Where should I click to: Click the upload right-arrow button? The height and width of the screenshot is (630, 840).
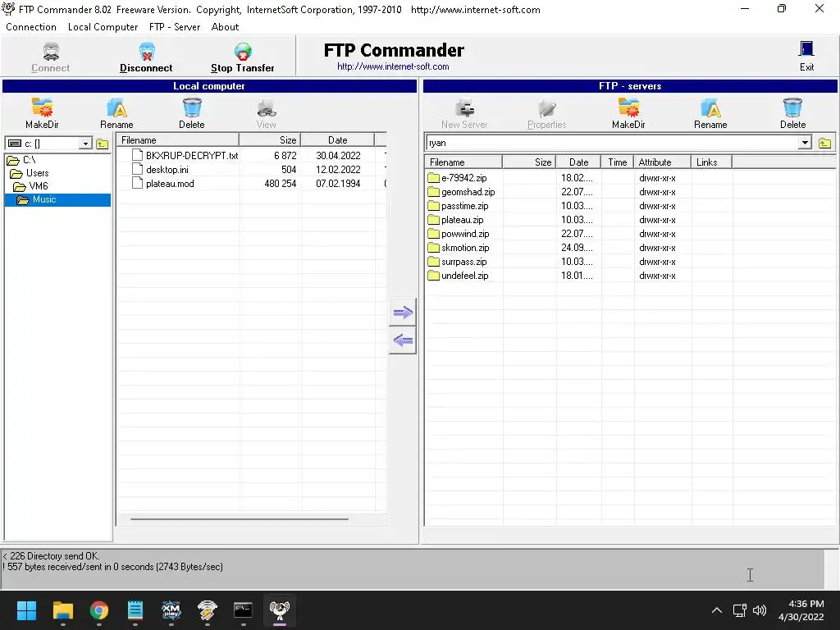click(403, 313)
